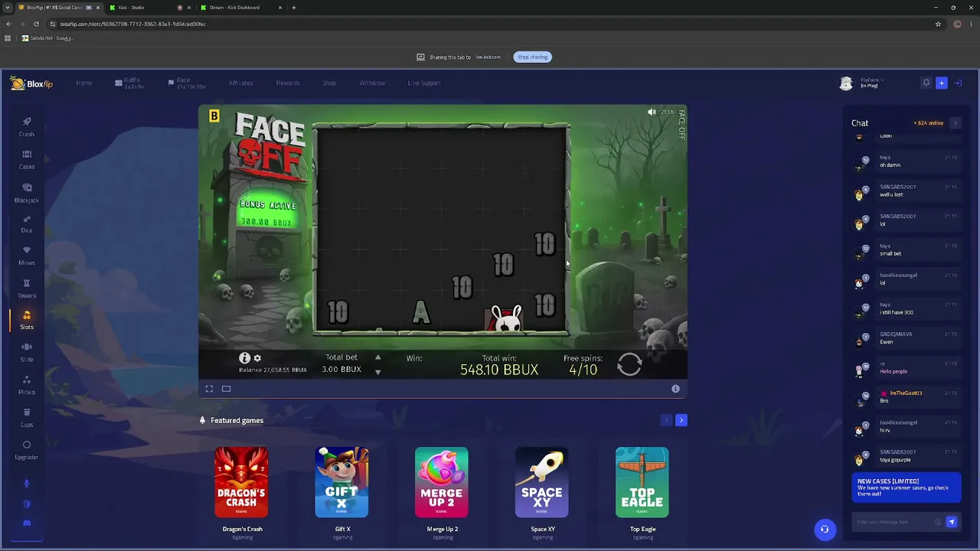Open the slot game info icon
Image resolution: width=980 pixels, height=551 pixels.
tap(244, 358)
